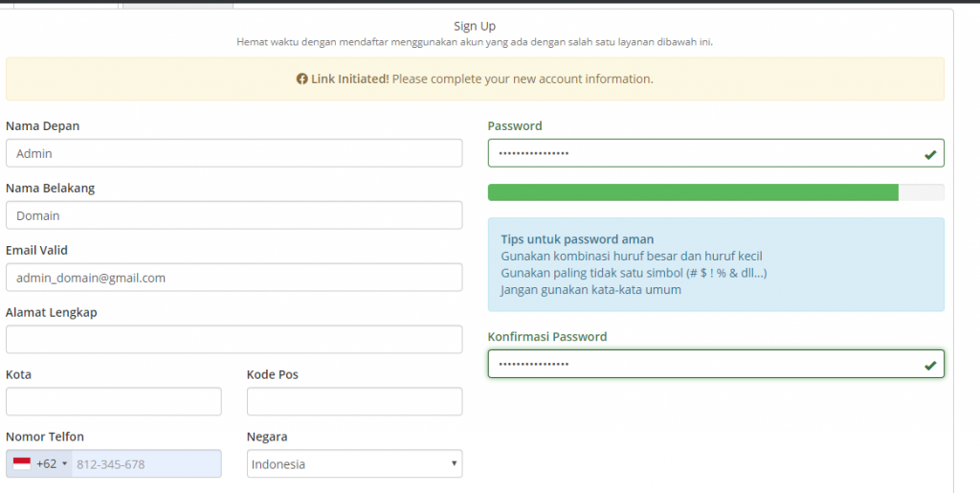Focus the Kota input box
Viewport: 980px width, 493px height.
pyautogui.click(x=113, y=402)
